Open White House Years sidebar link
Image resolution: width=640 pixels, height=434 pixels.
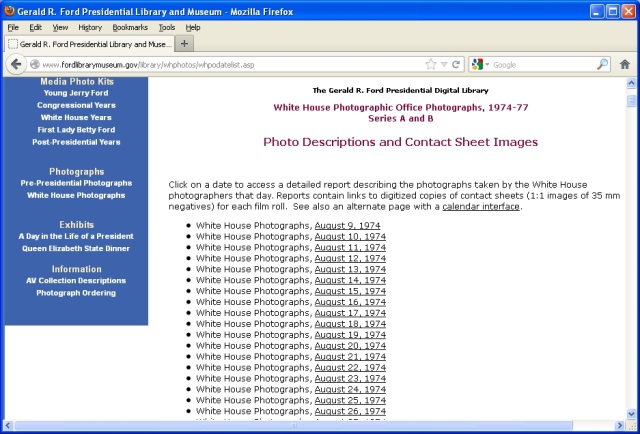coord(76,117)
